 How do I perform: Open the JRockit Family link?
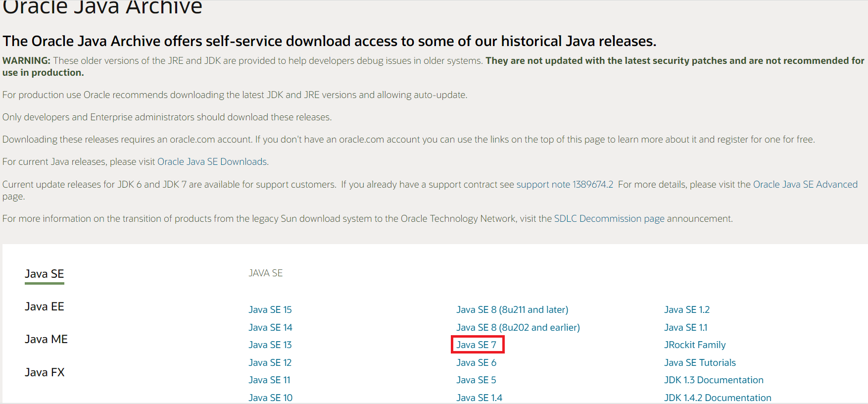pos(695,345)
